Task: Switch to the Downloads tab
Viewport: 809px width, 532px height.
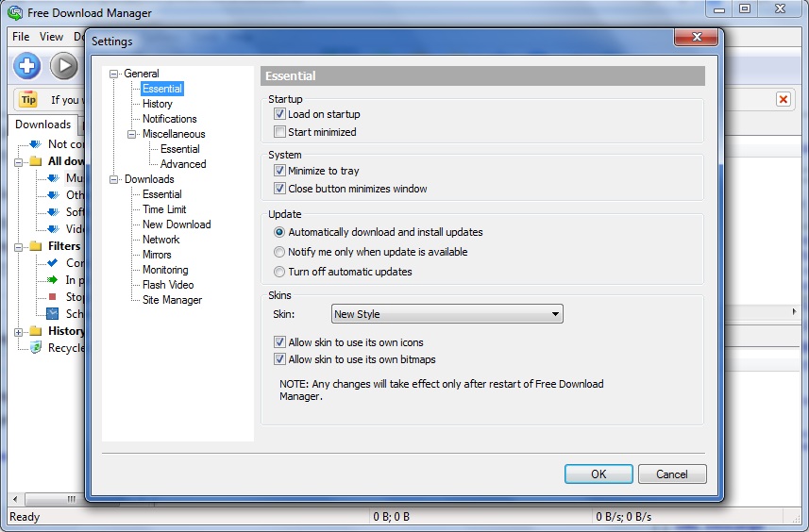Action: click(42, 125)
